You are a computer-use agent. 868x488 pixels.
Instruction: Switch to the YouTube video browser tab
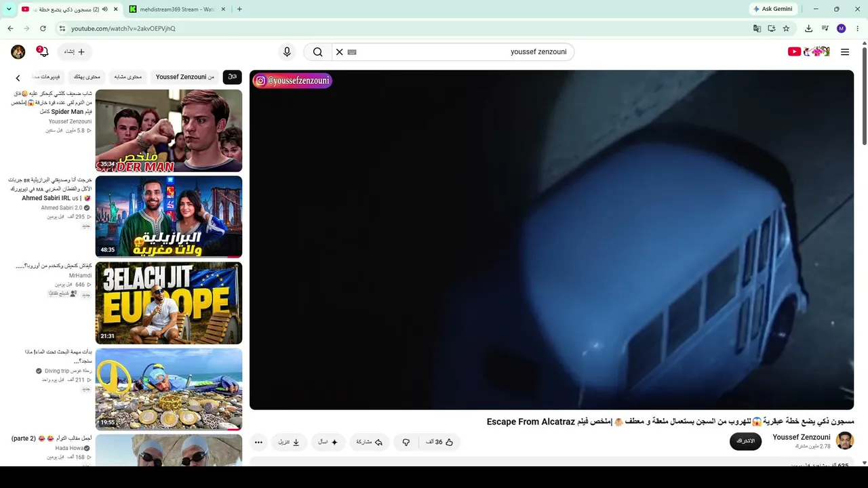70,9
